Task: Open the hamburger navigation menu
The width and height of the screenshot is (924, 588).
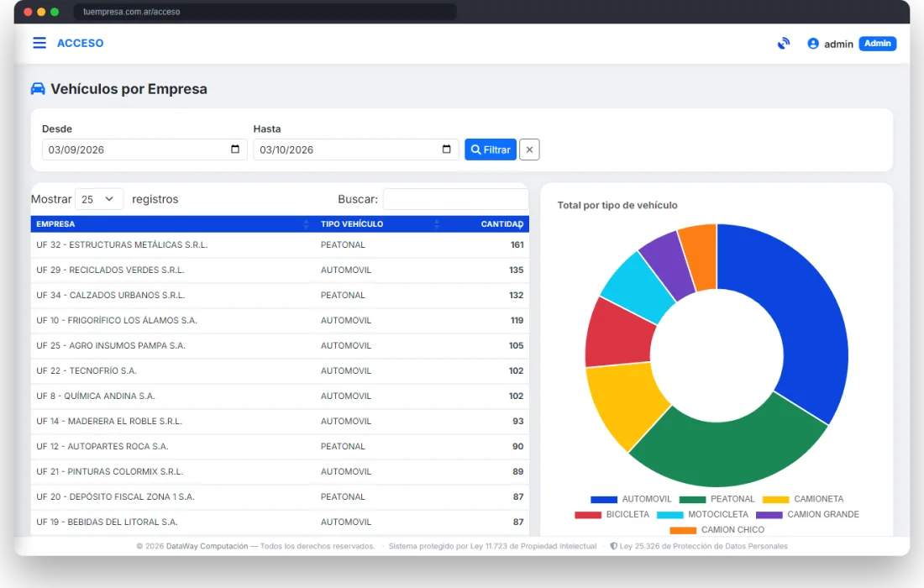Action: click(39, 43)
